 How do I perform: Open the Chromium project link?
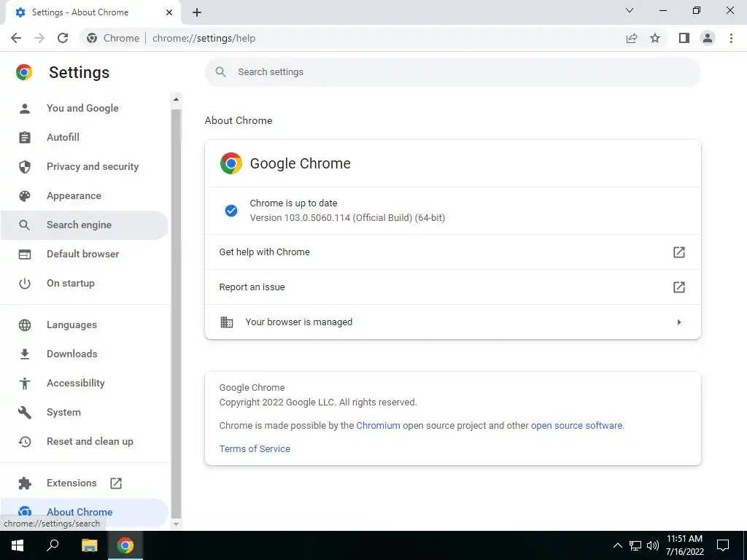[x=378, y=425]
